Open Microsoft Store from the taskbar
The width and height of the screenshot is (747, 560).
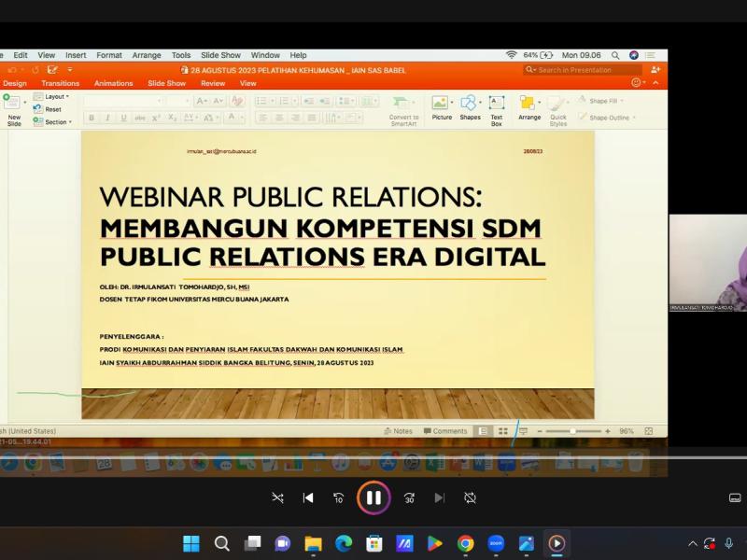[373, 543]
